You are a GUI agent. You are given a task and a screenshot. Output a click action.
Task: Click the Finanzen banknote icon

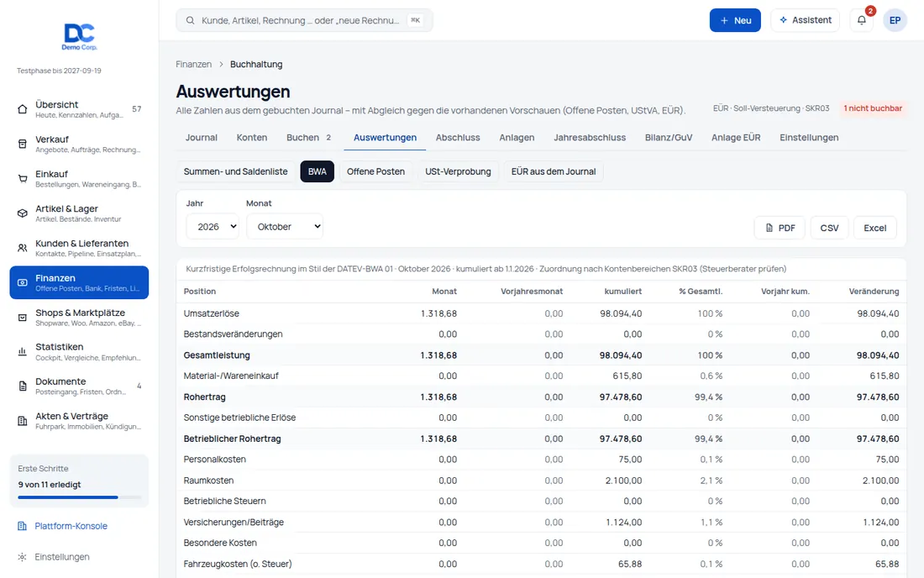[23, 283]
